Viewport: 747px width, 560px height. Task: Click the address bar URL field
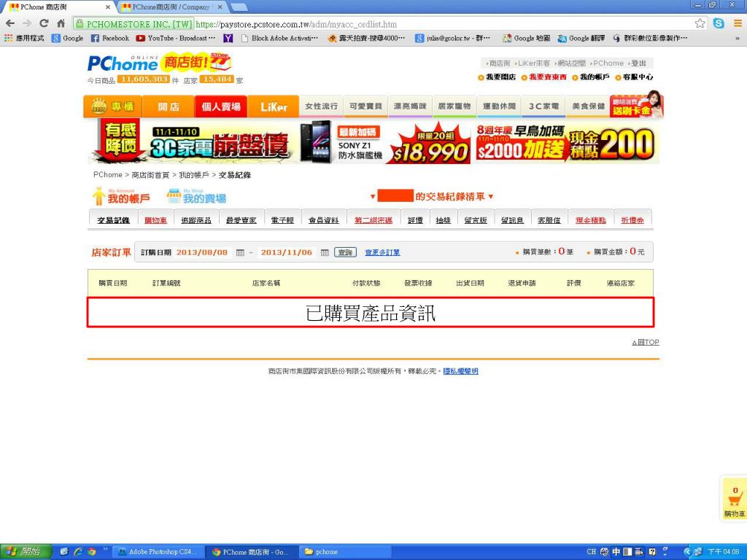[381, 24]
